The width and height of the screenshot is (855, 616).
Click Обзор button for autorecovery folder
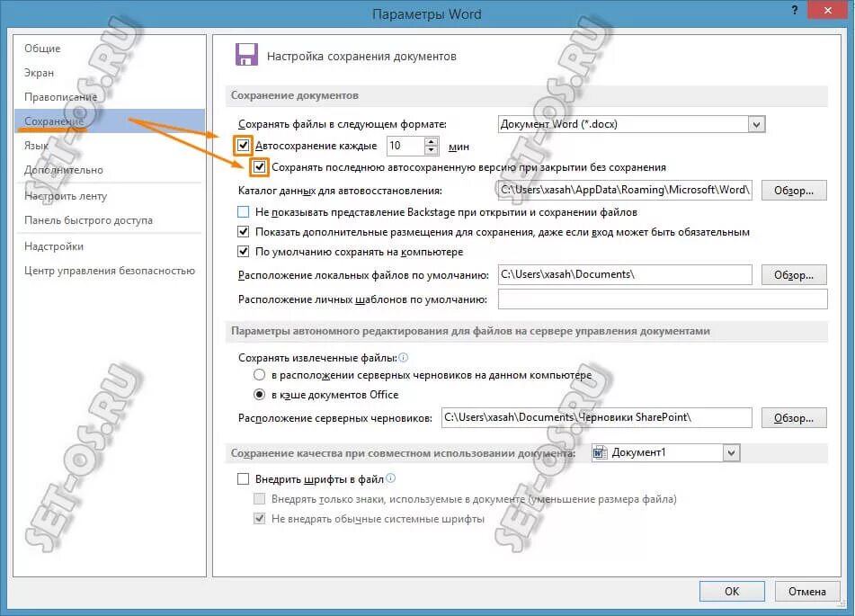tap(793, 191)
